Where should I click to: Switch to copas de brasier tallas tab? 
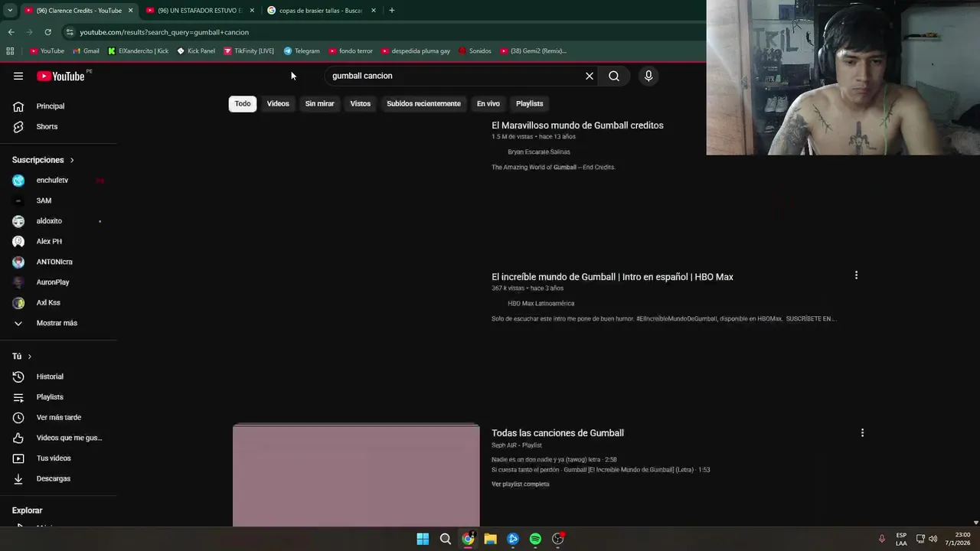[x=320, y=11]
